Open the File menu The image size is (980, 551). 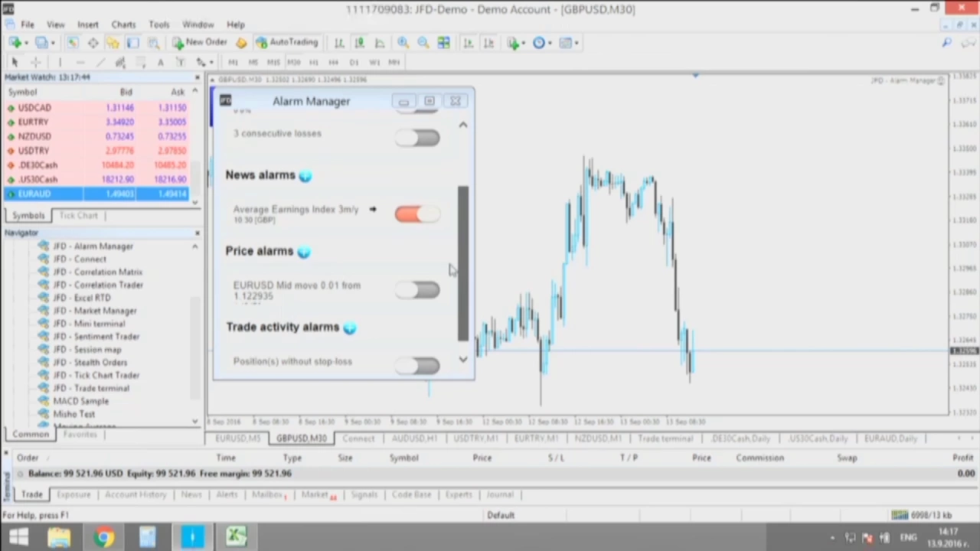click(27, 24)
